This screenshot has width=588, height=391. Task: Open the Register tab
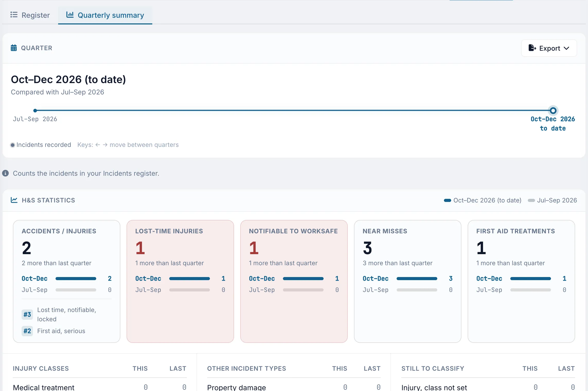click(x=30, y=15)
